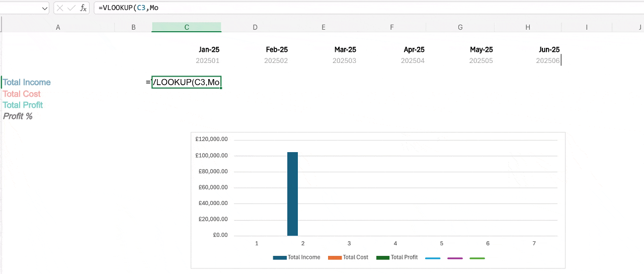The width and height of the screenshot is (644, 274).
Task: Click the Profit % row label
Action: coord(18,116)
